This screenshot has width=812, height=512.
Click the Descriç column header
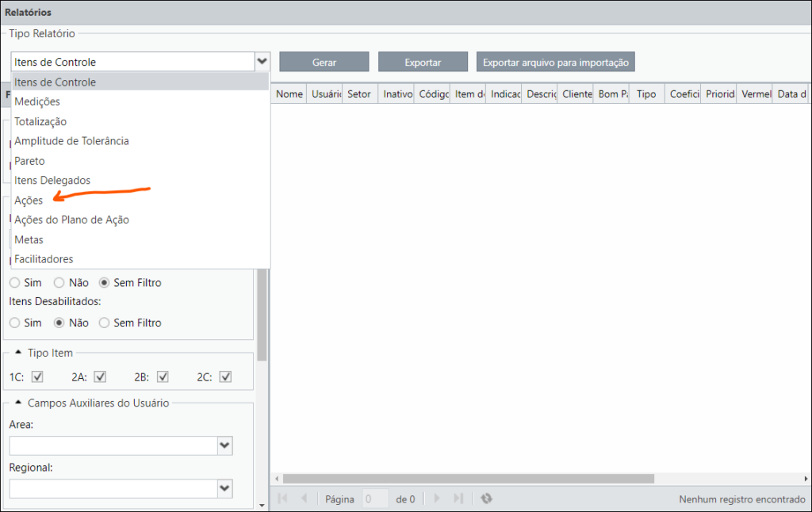pos(540,94)
